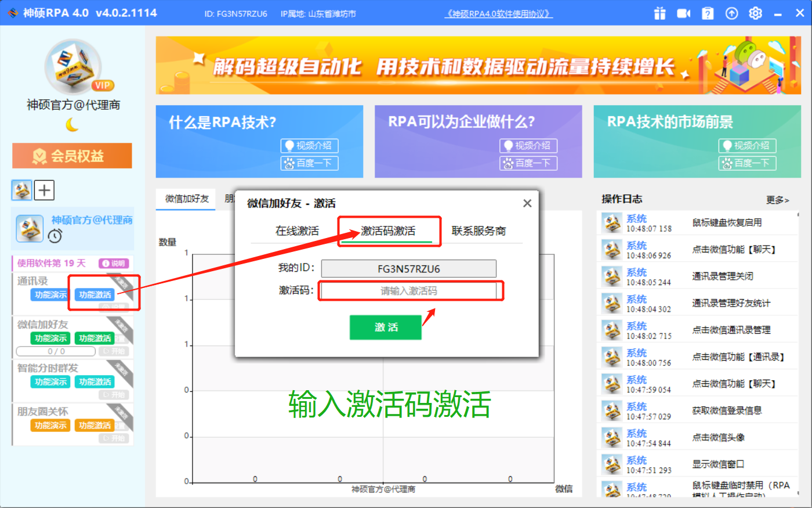The image size is (812, 508).
Task: Click 视频介绍 on the 什么是RPA技术 card
Action: point(309,146)
